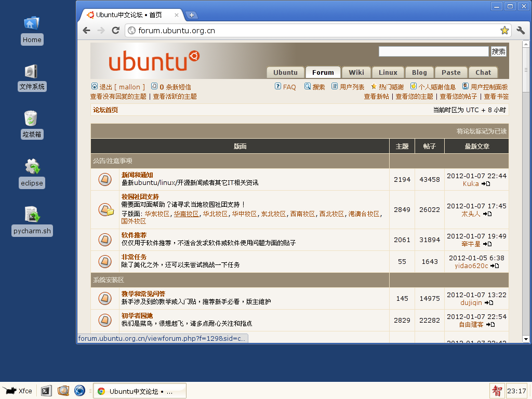Select the Wiki navigation tab

pyautogui.click(x=356, y=73)
